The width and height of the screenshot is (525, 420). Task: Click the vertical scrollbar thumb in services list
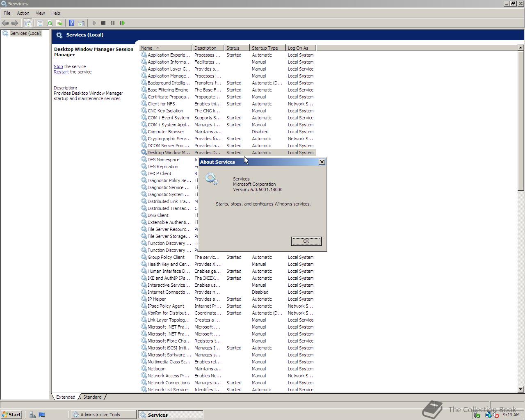point(521,121)
